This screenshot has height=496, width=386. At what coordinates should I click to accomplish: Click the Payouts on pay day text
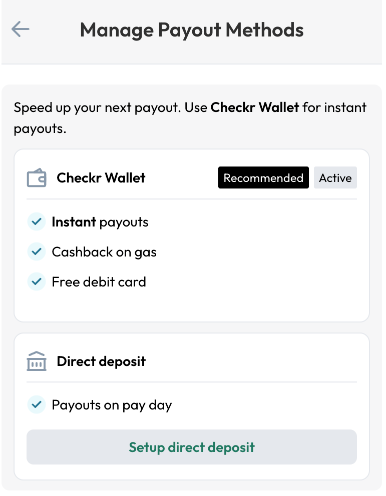pyautogui.click(x=112, y=405)
